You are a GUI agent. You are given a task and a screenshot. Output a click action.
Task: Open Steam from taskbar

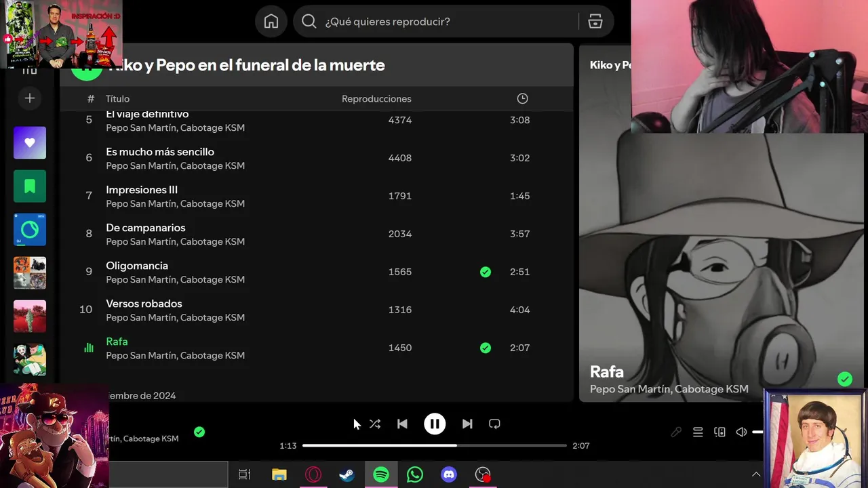(347, 474)
